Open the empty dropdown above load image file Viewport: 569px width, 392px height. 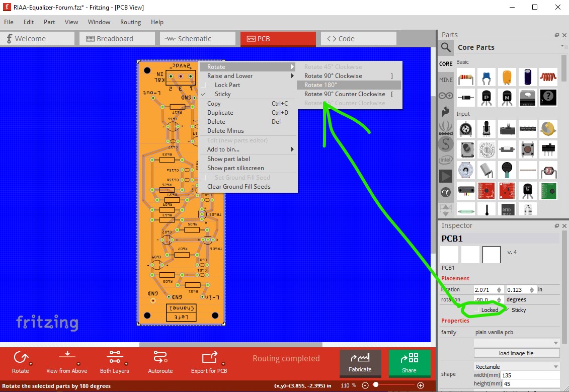pos(517,343)
